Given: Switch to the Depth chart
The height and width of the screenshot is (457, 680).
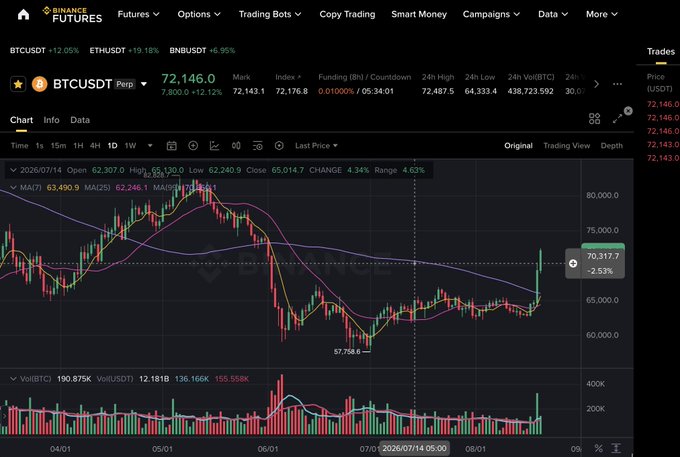Looking at the screenshot, I should point(611,146).
